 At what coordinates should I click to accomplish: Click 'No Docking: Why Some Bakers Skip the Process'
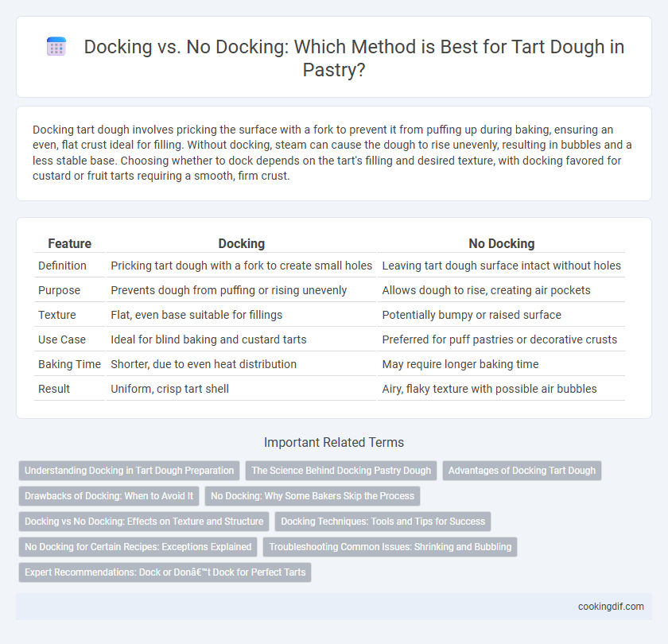[313, 496]
